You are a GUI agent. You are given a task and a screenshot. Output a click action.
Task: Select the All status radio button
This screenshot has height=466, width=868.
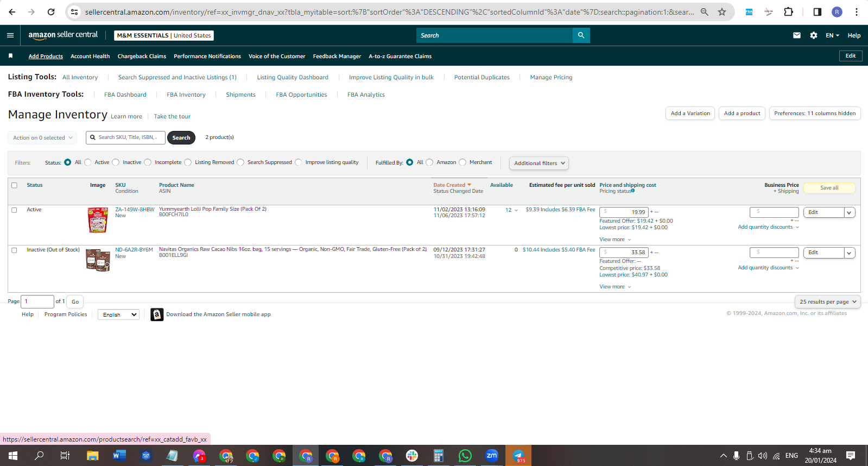pos(67,162)
